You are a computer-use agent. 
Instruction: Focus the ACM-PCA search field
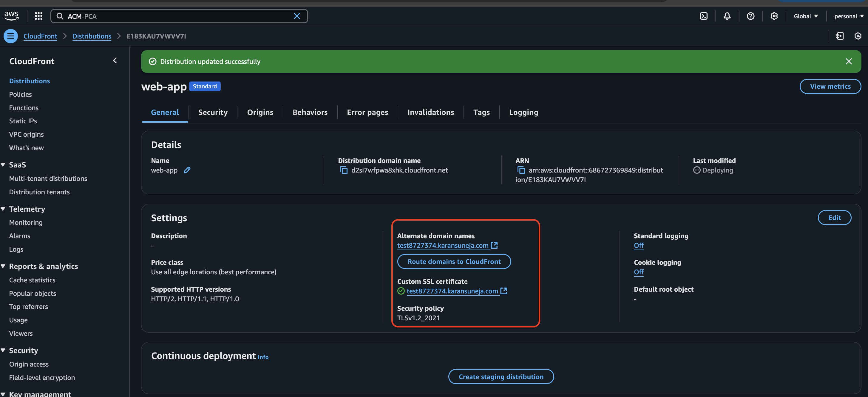click(x=179, y=16)
